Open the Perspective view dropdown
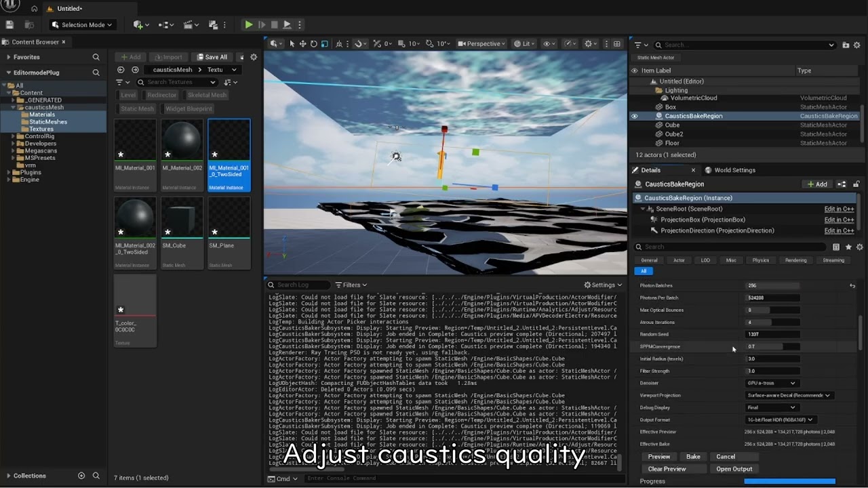This screenshot has height=488, width=868. pyautogui.click(x=481, y=44)
